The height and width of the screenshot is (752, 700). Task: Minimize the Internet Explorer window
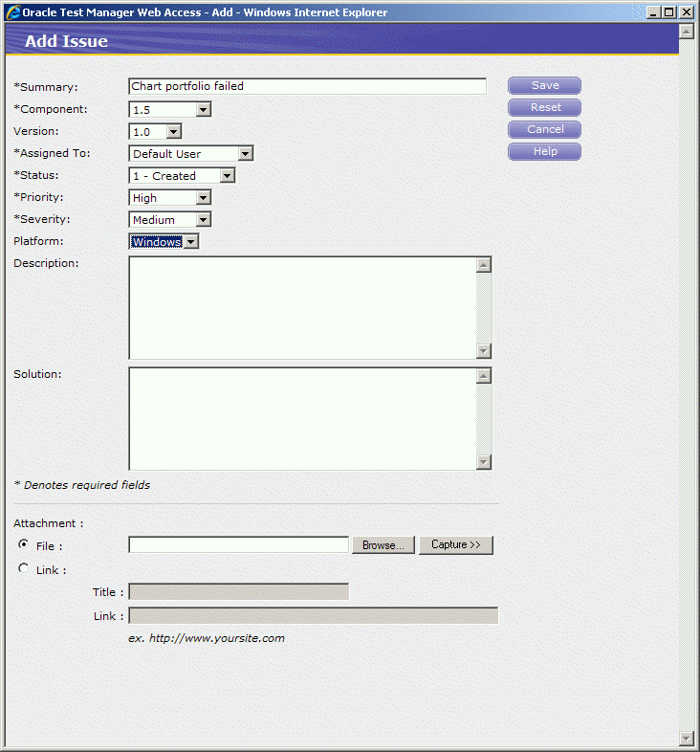tap(653, 12)
